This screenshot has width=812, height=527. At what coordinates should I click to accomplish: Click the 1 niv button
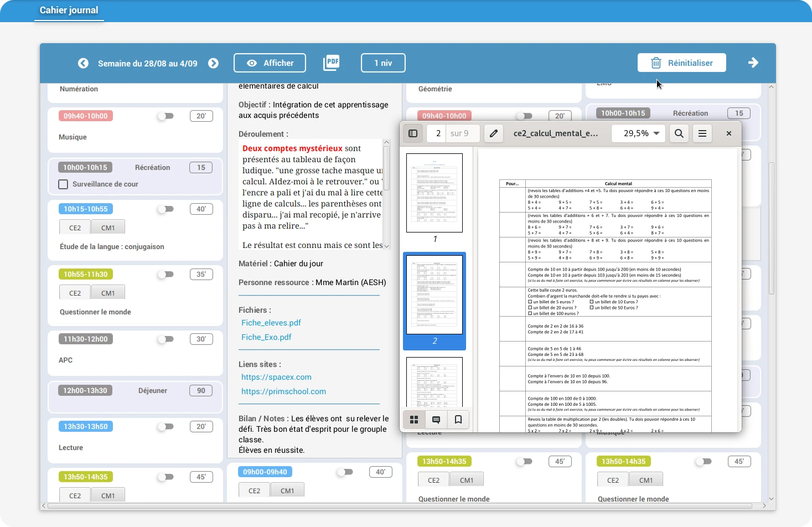point(383,63)
